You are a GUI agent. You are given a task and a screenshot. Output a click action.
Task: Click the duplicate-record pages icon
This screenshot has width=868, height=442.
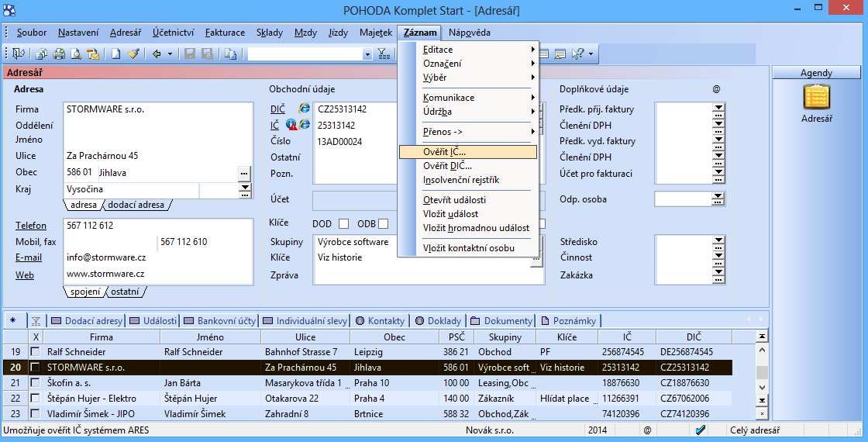click(x=231, y=54)
